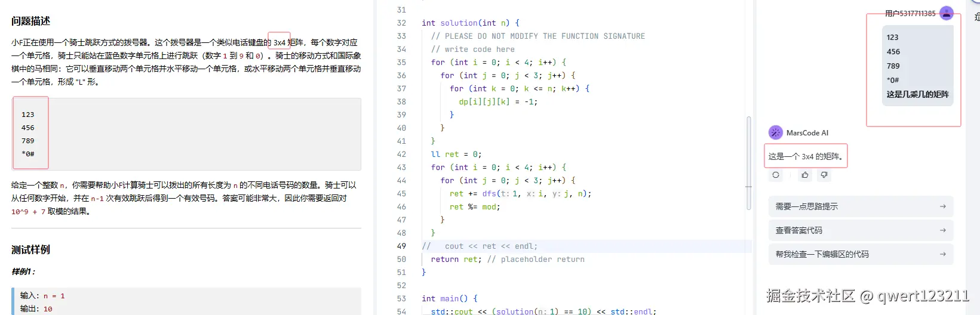Click the username 用户5317711385
Viewport: 980px width, 315px height.
pyautogui.click(x=910, y=13)
